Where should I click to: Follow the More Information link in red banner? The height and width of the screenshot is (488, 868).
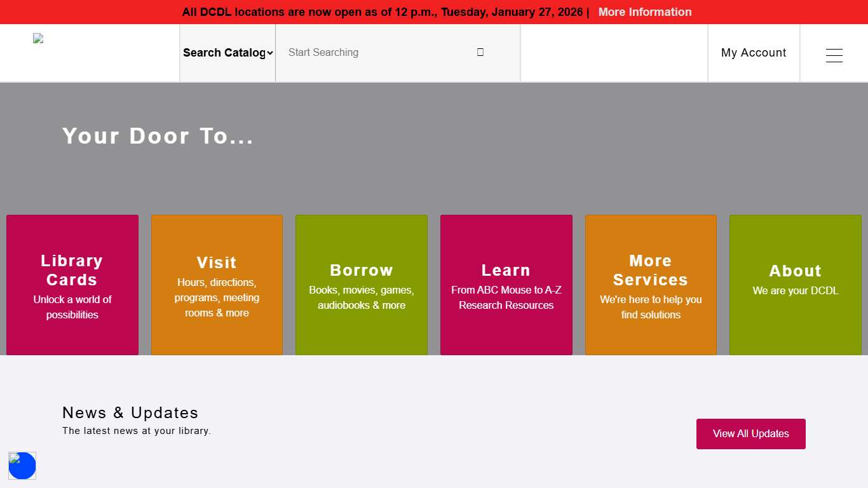[x=644, y=12]
